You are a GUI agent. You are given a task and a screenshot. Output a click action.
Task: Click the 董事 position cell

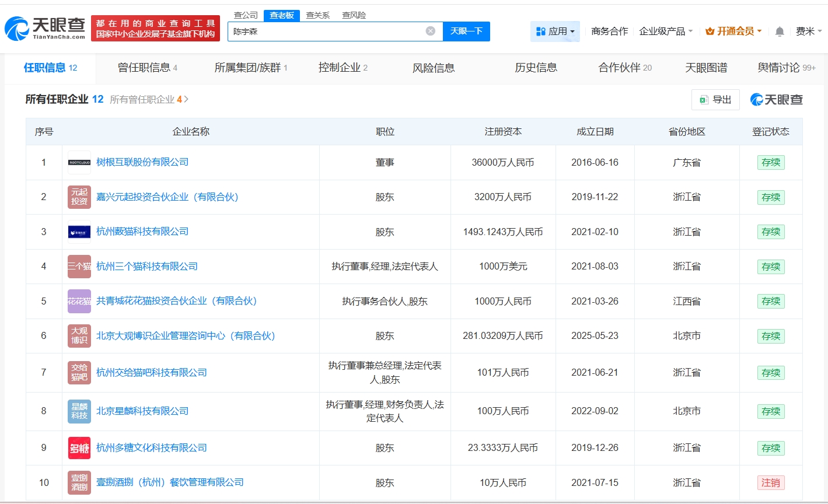point(385,163)
